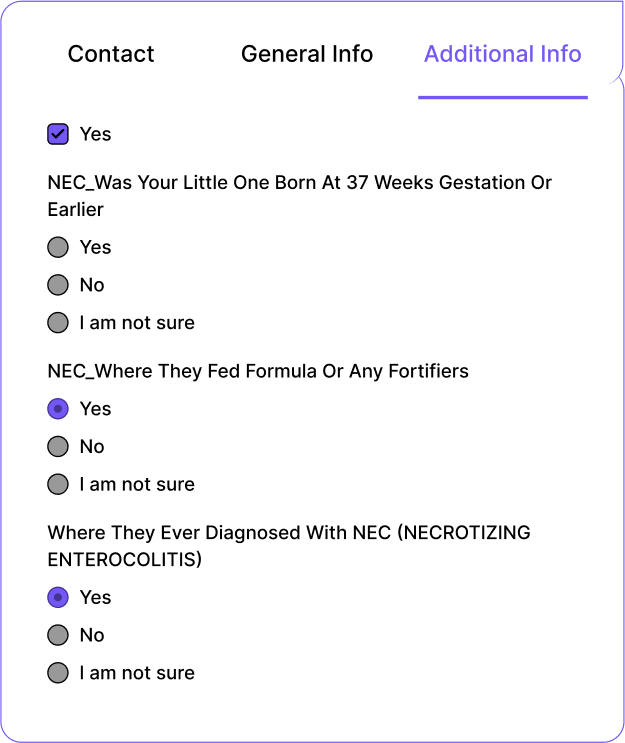This screenshot has width=625, height=743.
Task: Click 'Yes' label text under gestation question
Action: click(96, 247)
